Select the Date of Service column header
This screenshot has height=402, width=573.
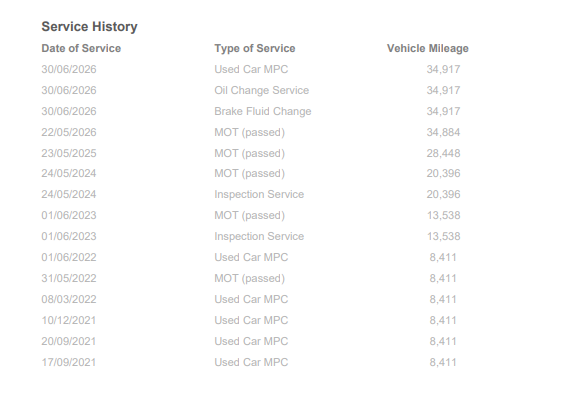pos(81,48)
